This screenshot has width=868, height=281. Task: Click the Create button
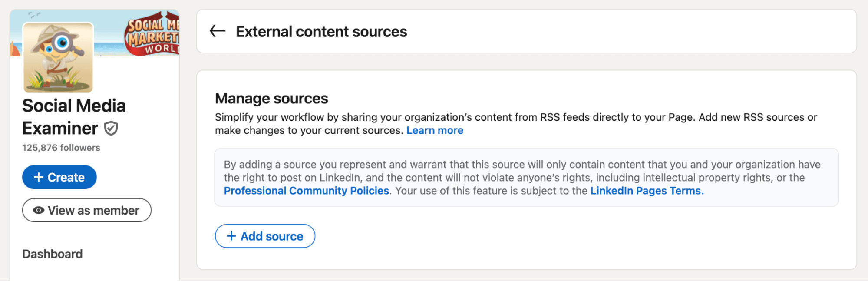point(59,177)
